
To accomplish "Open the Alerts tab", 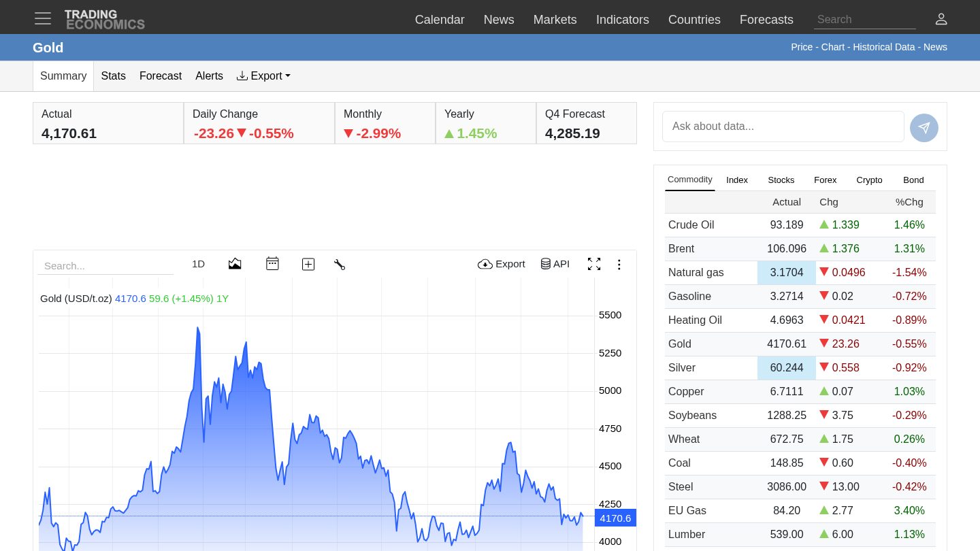I will click(209, 76).
